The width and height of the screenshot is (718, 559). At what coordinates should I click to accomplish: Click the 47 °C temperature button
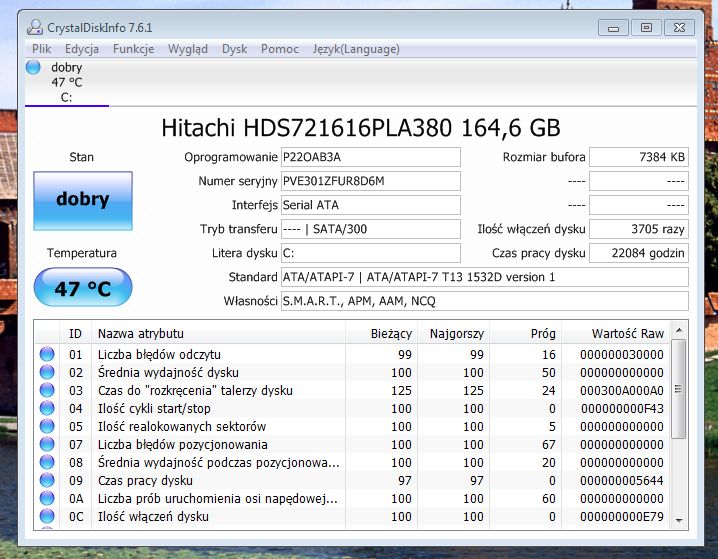(x=83, y=288)
